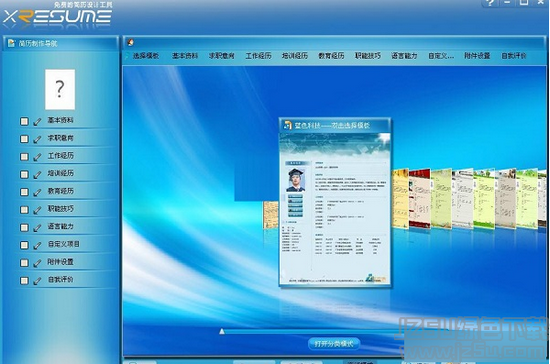Tick the 工作经历 checkbox in sidebar
Viewport: 550px width, 364px height.
click(24, 157)
